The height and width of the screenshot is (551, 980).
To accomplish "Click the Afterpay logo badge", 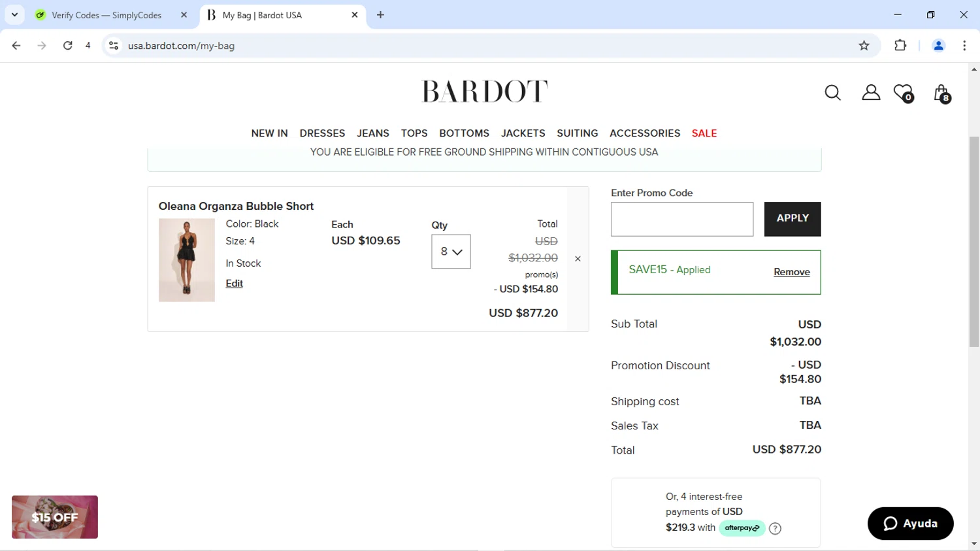I will 742,528.
